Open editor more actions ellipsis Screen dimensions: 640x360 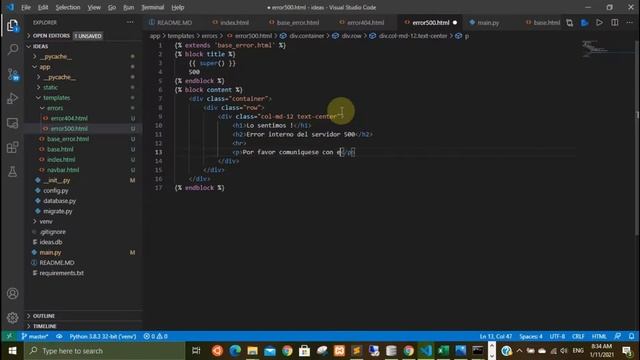(x=629, y=22)
